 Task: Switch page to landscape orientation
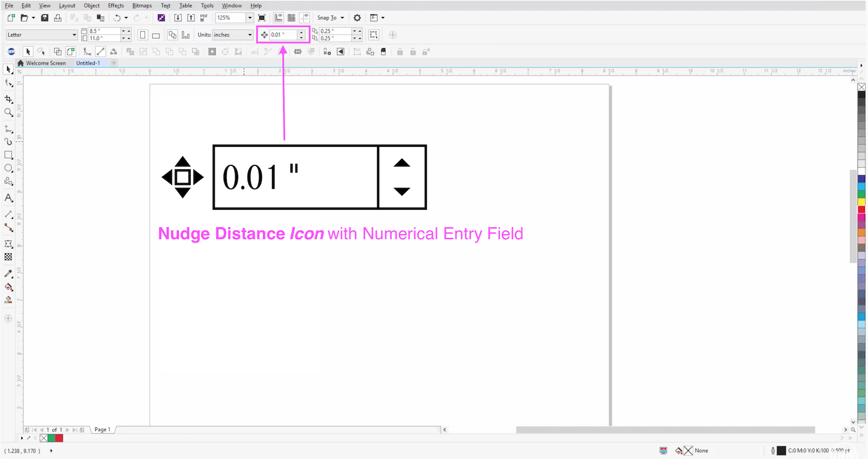[156, 35]
